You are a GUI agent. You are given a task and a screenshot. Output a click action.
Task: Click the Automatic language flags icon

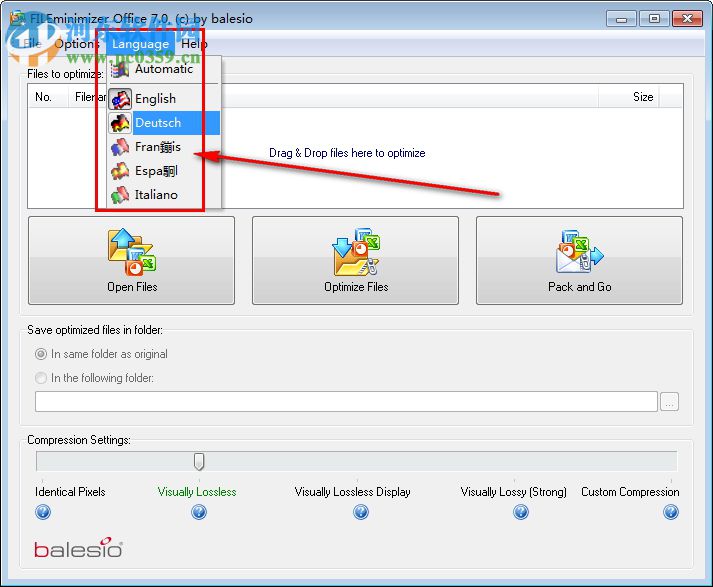121,70
